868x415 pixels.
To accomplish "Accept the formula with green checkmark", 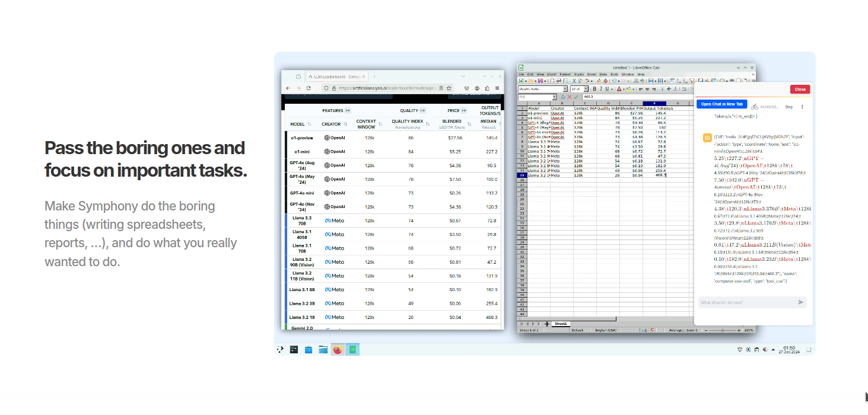I will [x=576, y=97].
